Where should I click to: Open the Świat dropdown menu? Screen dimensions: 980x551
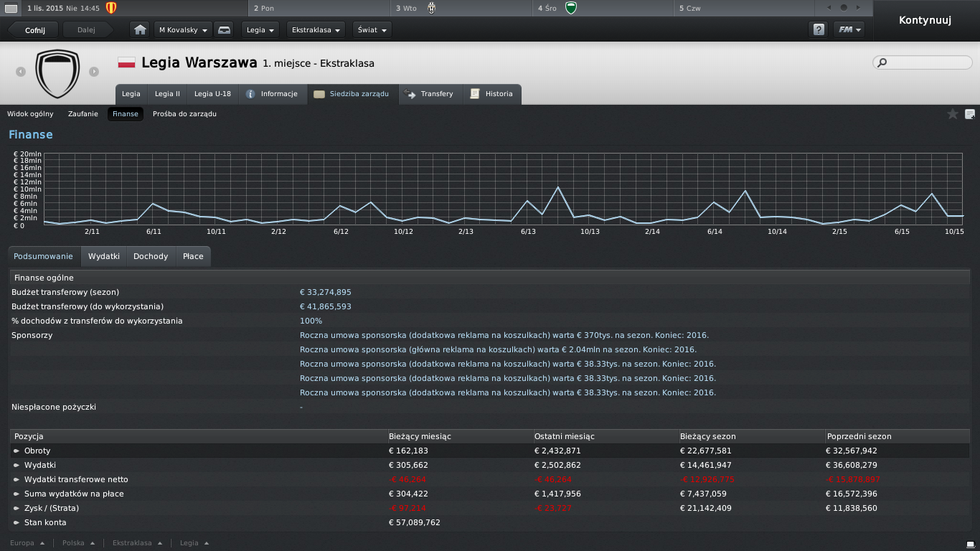[372, 30]
